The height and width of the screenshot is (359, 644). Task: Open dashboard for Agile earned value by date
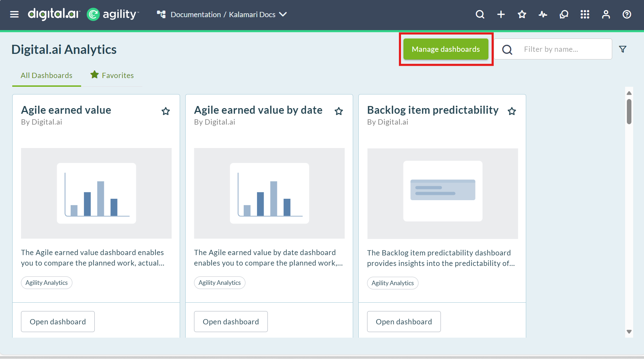point(231,322)
